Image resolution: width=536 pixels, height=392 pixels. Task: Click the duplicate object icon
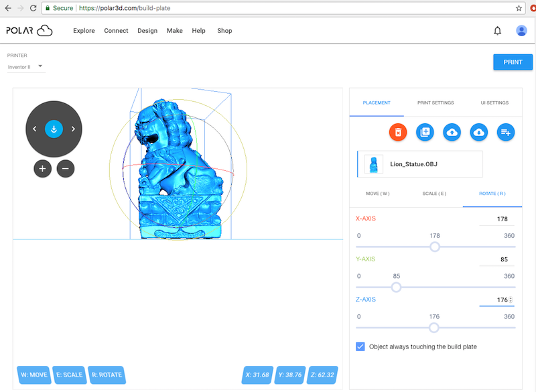click(425, 132)
